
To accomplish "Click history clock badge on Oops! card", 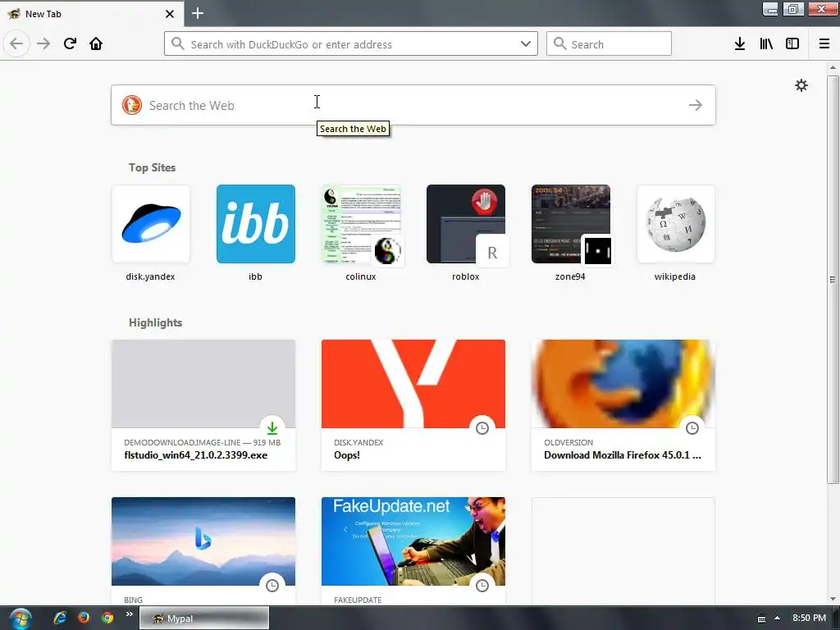I will pos(482,428).
